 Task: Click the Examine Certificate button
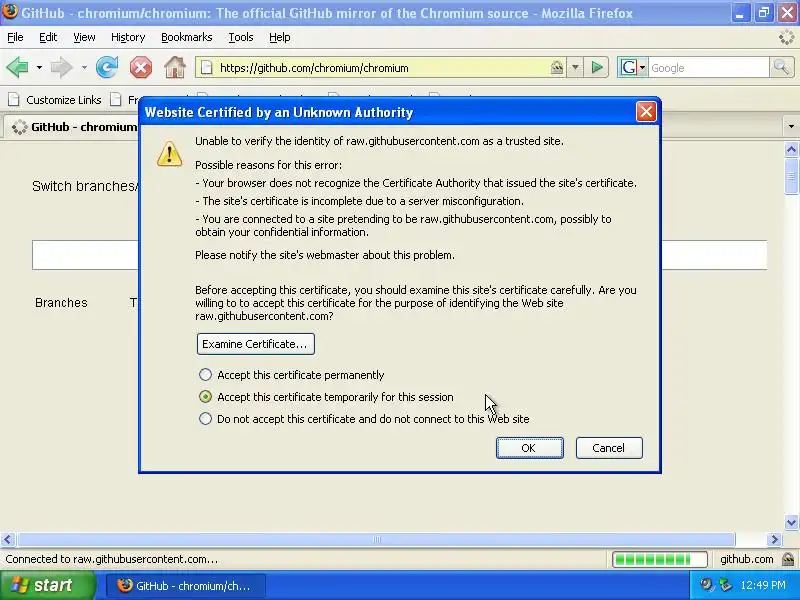tap(256, 344)
